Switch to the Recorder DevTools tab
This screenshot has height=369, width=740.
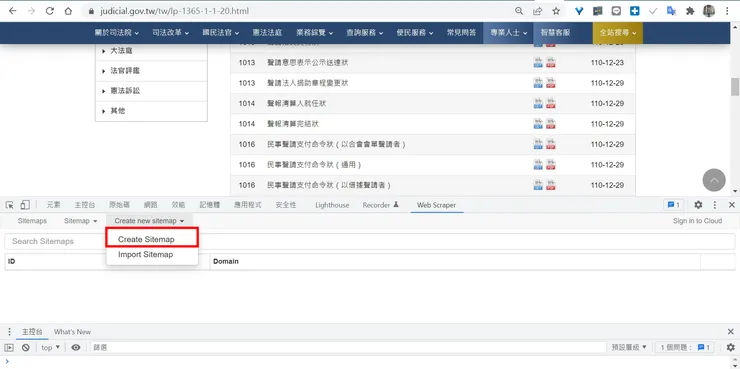380,205
